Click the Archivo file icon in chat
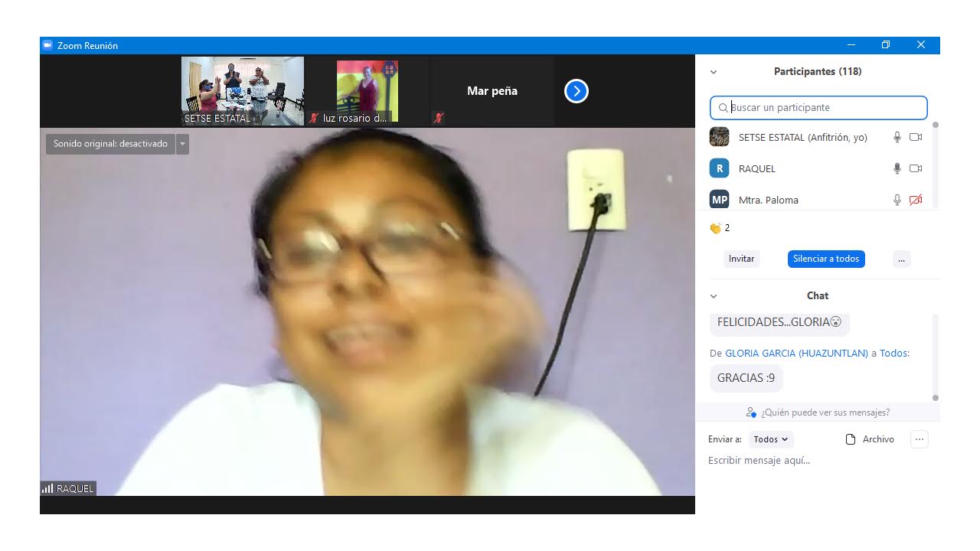The width and height of the screenshot is (980, 551). [x=850, y=439]
